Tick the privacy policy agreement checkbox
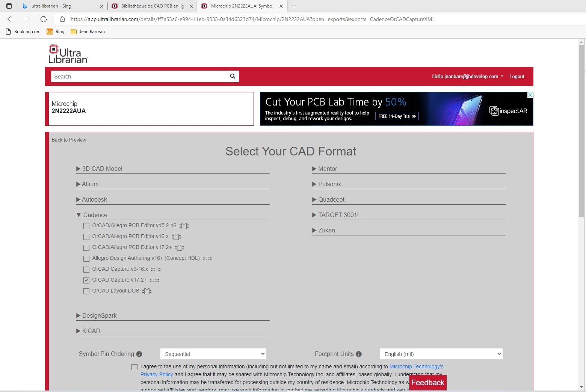This screenshot has width=586, height=392. [x=134, y=367]
